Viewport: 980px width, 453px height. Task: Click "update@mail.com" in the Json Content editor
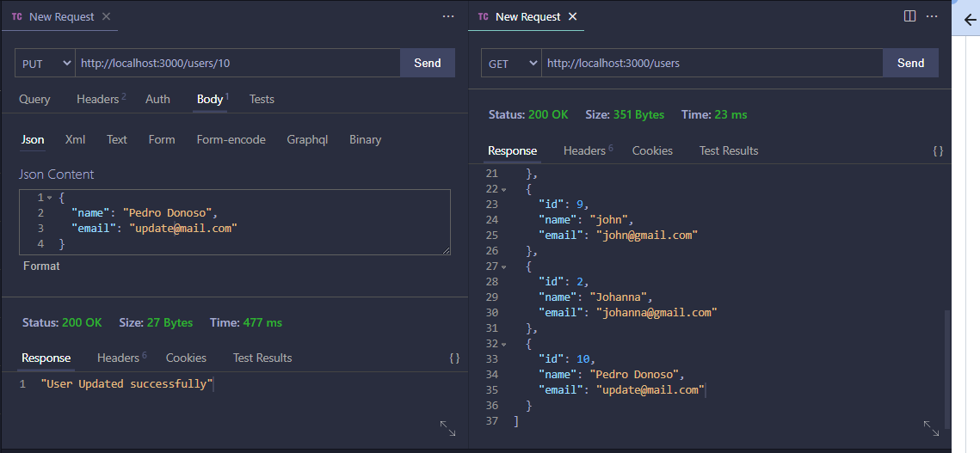pos(183,228)
